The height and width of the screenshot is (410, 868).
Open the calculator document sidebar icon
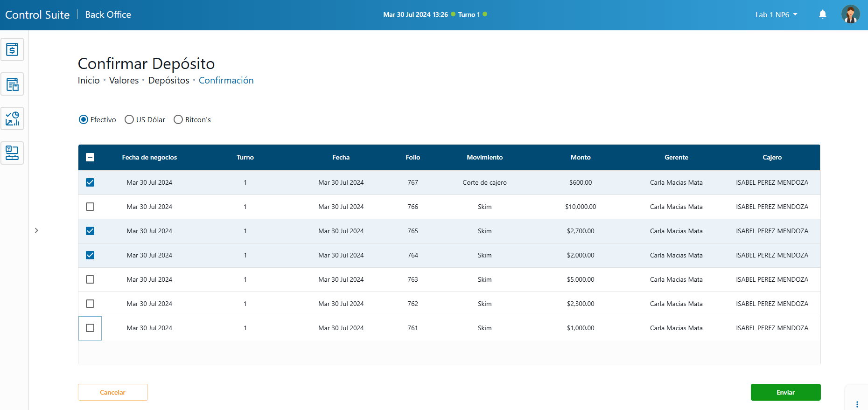coord(12,84)
